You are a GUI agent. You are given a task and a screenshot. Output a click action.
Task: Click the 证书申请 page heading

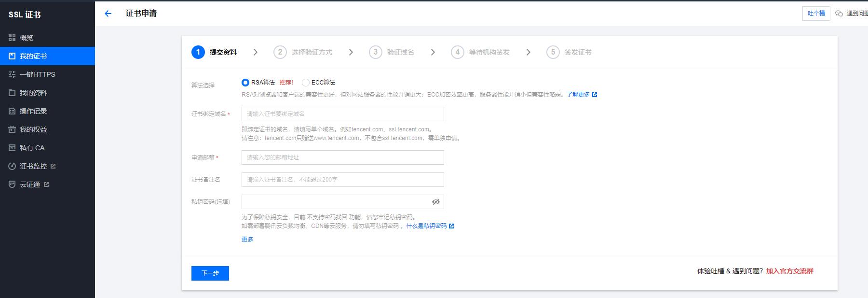click(x=141, y=14)
